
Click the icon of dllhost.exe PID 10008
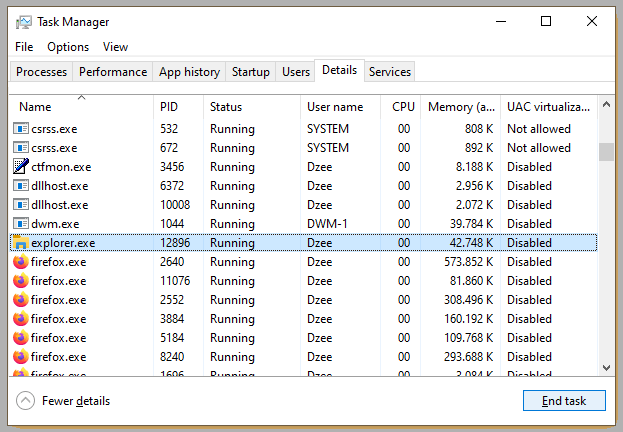click(x=21, y=205)
